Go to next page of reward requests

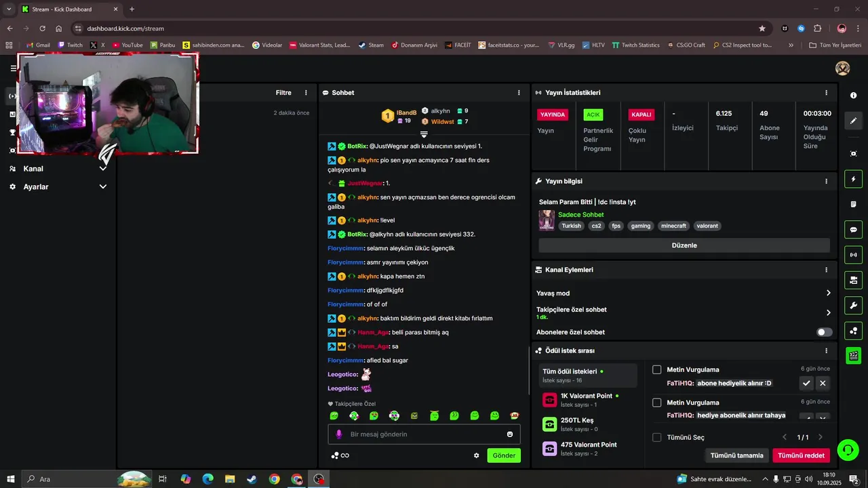(x=820, y=437)
